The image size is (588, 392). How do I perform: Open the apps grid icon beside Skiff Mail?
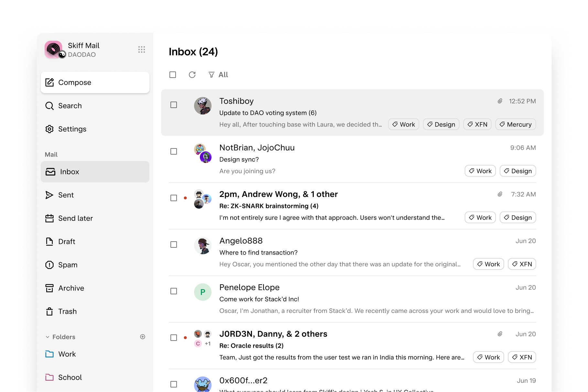pos(141,49)
